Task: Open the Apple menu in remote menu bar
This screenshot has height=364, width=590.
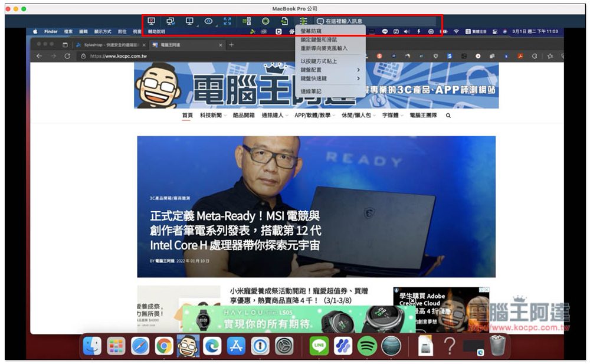Action: click(35, 31)
